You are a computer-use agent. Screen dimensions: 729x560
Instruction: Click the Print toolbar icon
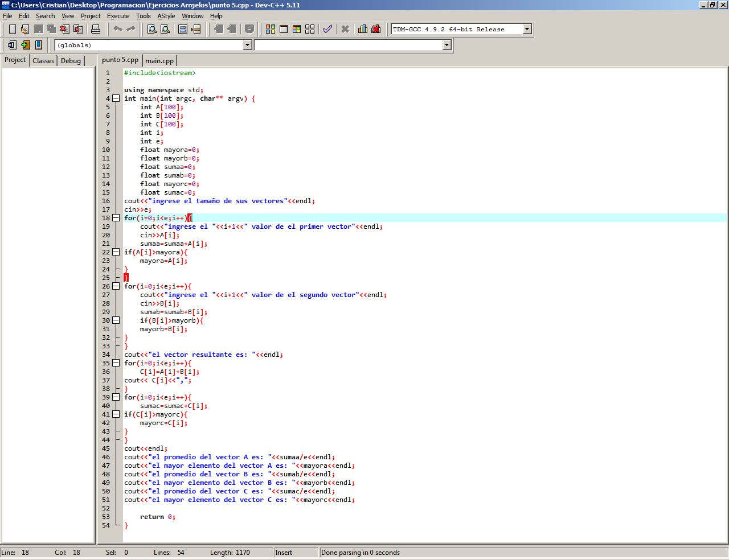pyautogui.click(x=96, y=29)
